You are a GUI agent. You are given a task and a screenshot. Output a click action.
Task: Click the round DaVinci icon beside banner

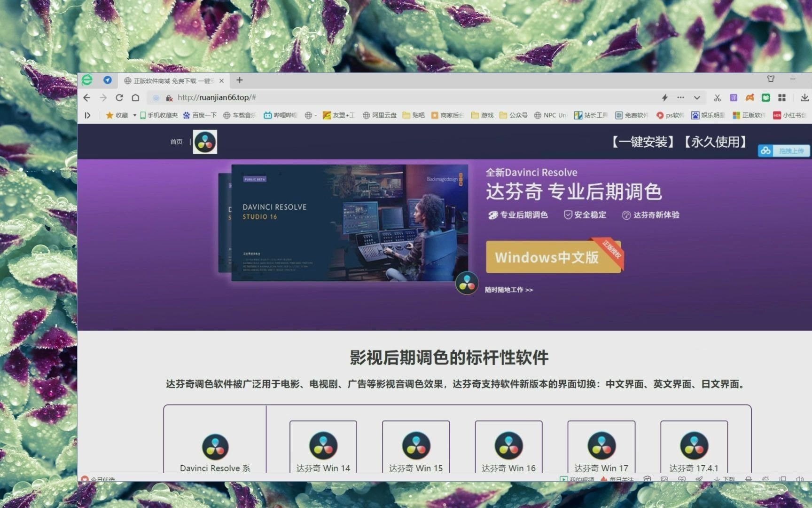(x=467, y=283)
